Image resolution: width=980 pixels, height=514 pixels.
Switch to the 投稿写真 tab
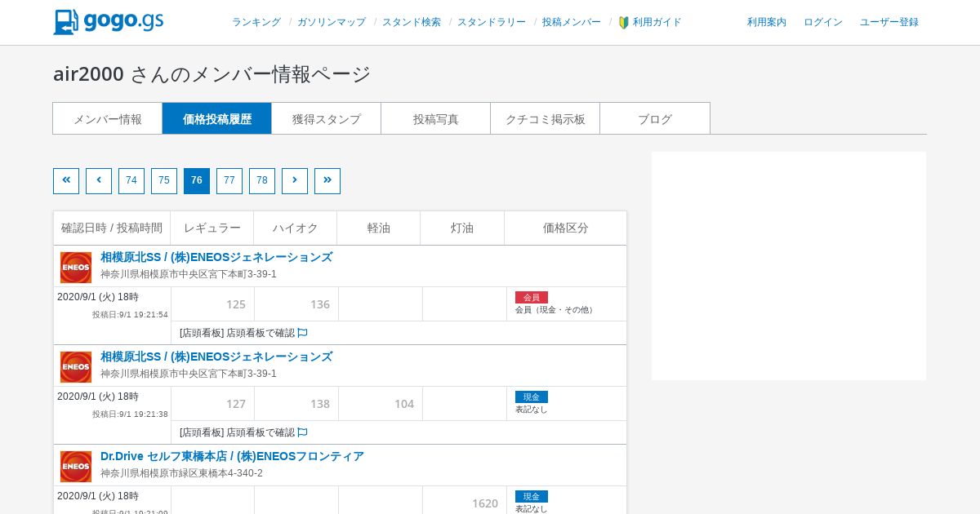tap(436, 118)
